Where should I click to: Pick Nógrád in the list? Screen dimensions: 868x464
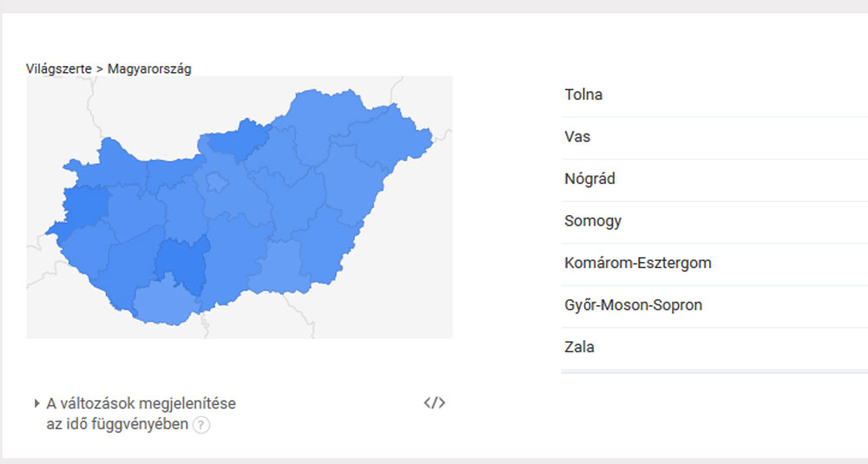coord(714,179)
